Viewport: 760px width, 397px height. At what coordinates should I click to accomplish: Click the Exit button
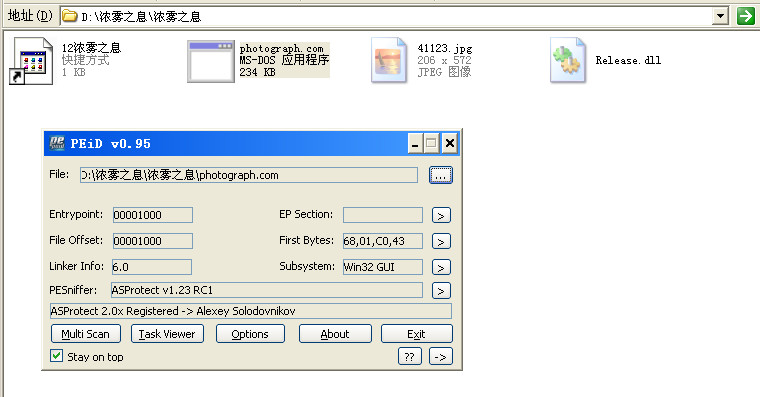(x=416, y=333)
